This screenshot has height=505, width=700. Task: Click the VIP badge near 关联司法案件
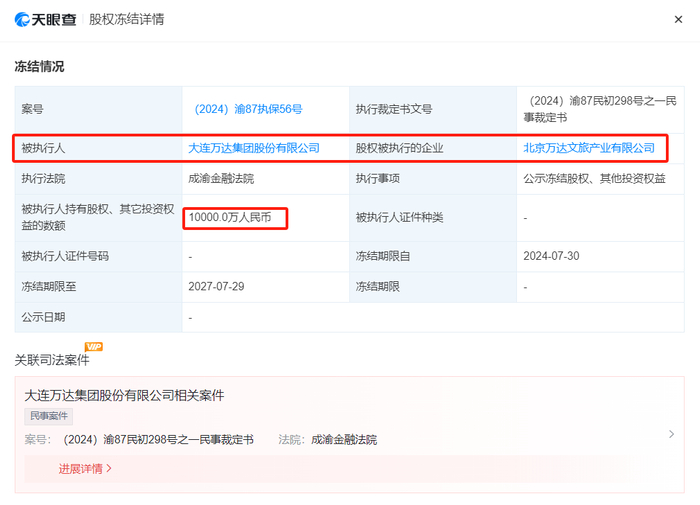coord(94,346)
